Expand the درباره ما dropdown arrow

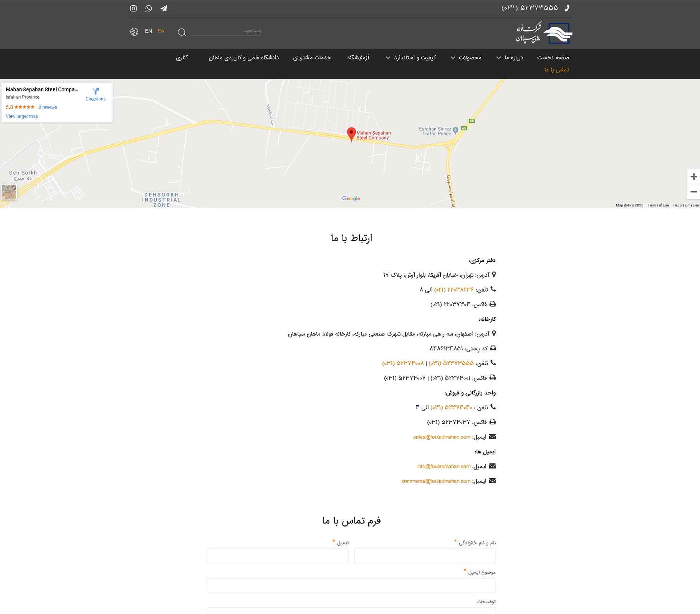(498, 58)
